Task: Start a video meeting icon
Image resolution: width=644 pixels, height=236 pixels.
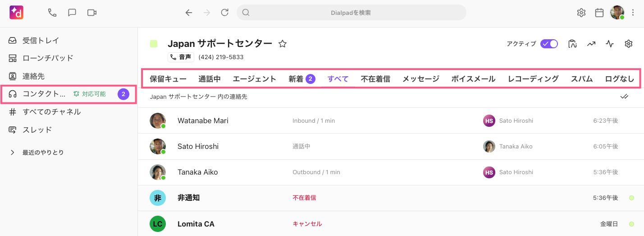Action: [92, 13]
